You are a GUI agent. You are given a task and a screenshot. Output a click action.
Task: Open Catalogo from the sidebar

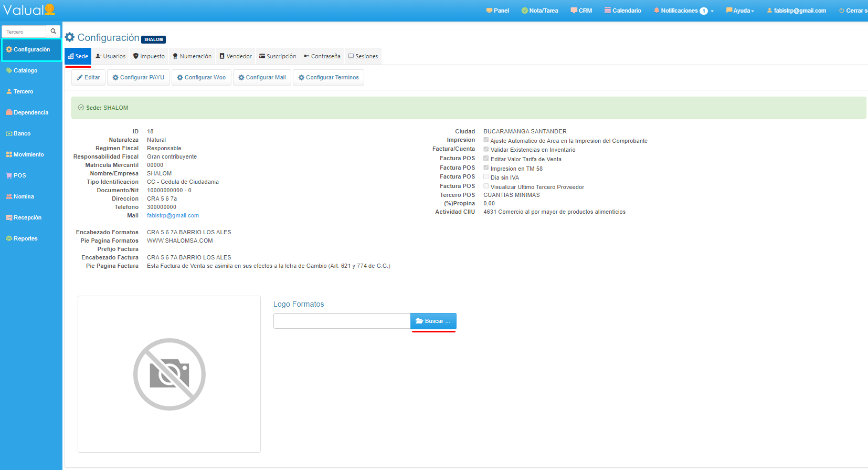25,70
